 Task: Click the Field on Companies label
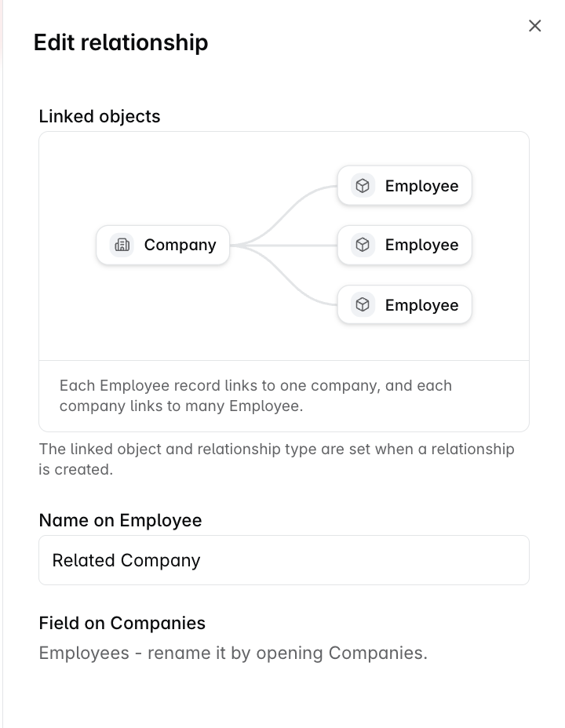click(122, 623)
